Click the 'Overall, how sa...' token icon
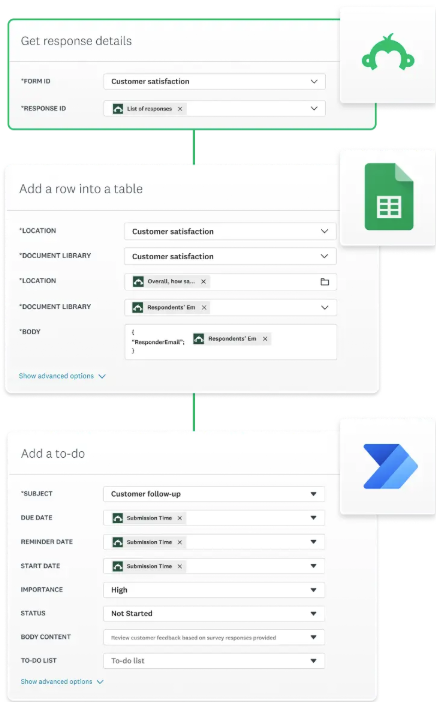 coord(138,282)
